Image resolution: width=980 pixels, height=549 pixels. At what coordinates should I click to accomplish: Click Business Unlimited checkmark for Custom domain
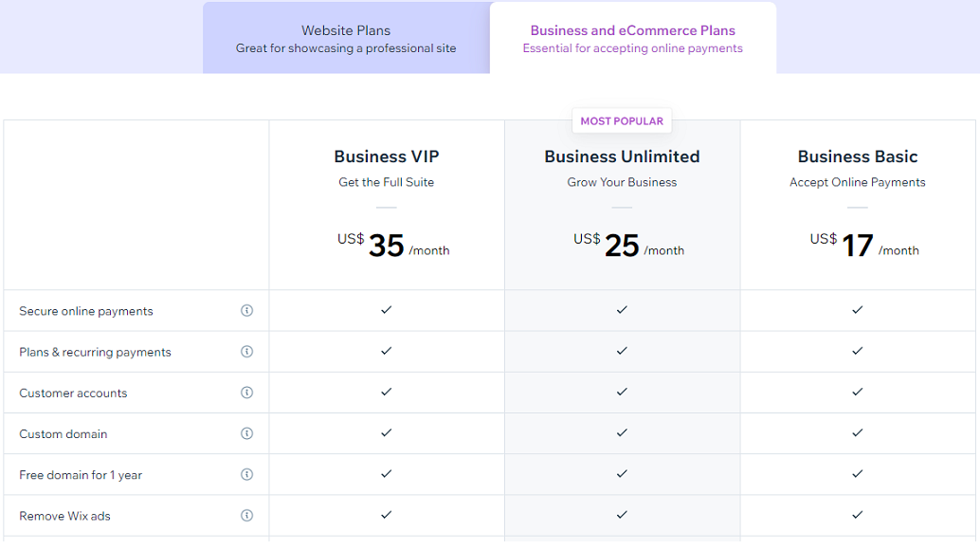(622, 432)
